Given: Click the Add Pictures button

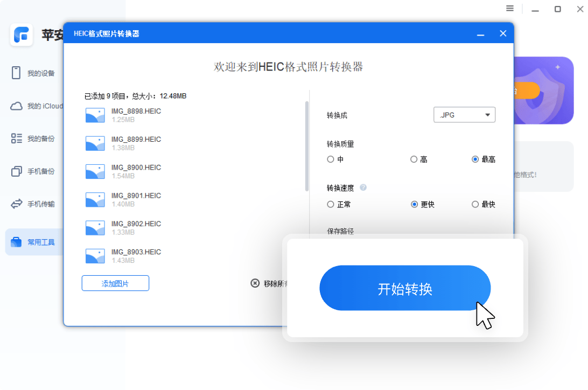Looking at the screenshot, I should 115,283.
